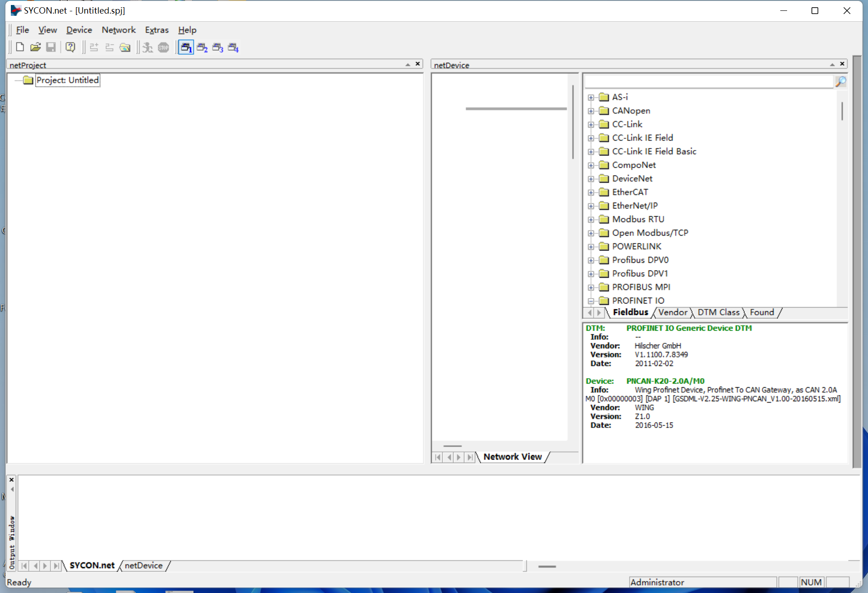This screenshot has width=868, height=593.
Task: Select the Project: Untitled folder icon
Action: (28, 80)
